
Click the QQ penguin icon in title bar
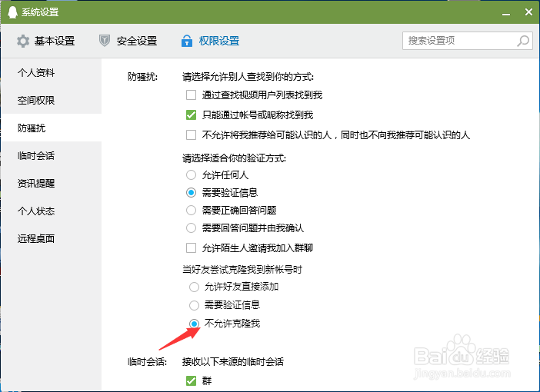point(12,12)
